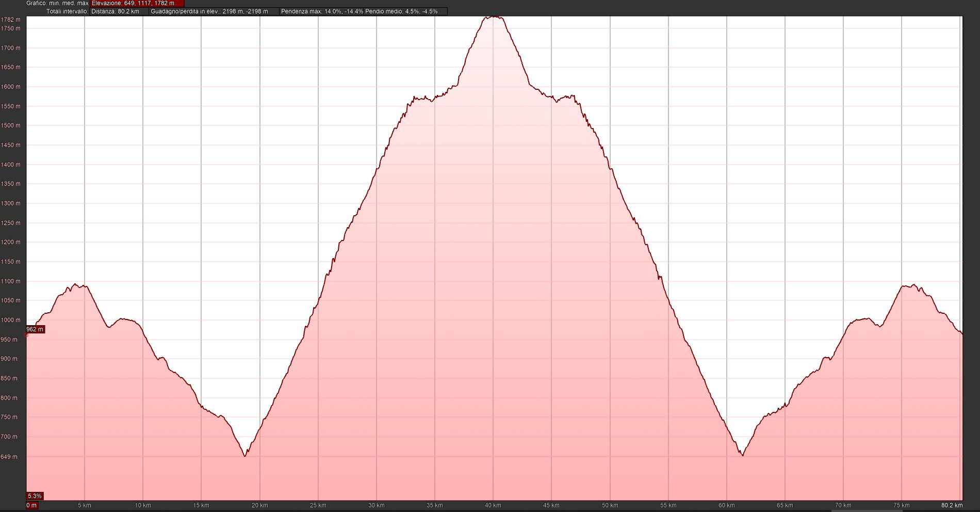Click the 962 m start elevation marker

[x=36, y=329]
